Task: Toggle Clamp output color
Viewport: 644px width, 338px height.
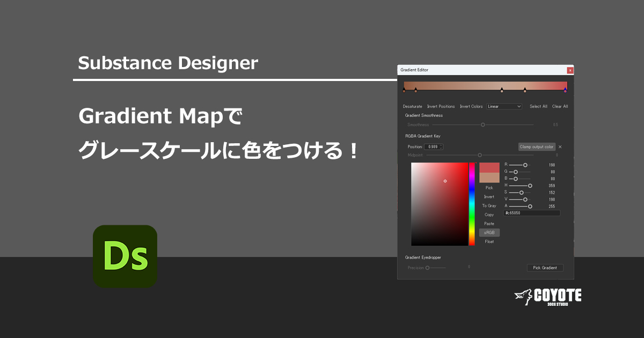Action: point(537,146)
